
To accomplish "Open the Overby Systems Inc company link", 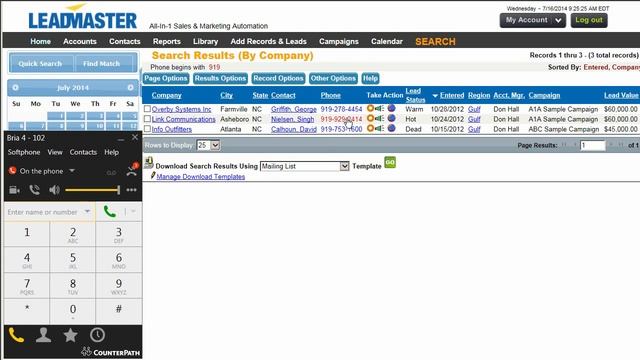I will tap(182, 109).
